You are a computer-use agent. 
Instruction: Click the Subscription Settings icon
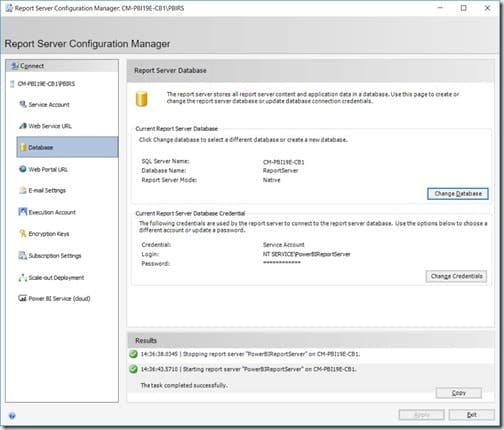pyautogui.click(x=23, y=255)
